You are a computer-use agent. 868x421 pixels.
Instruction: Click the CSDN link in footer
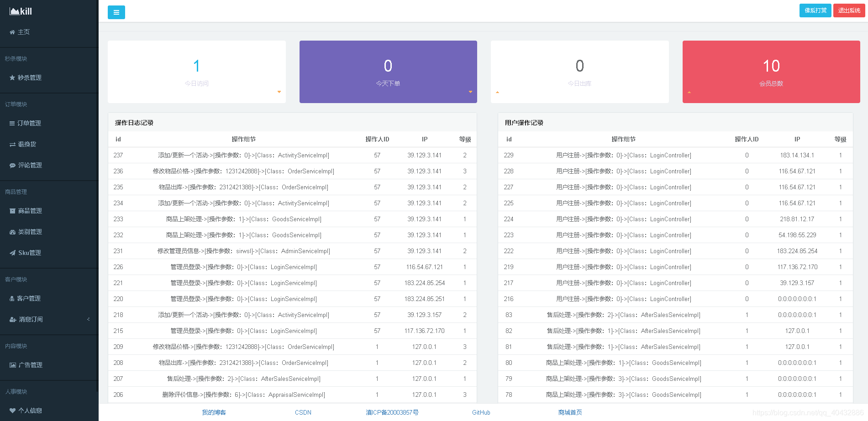(303, 413)
